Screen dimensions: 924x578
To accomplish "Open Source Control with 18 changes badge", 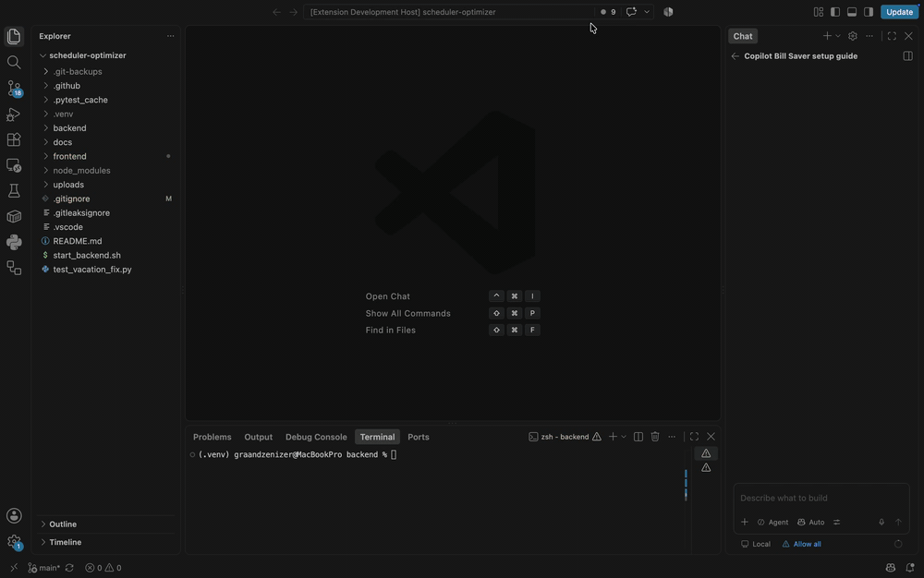I will click(14, 89).
